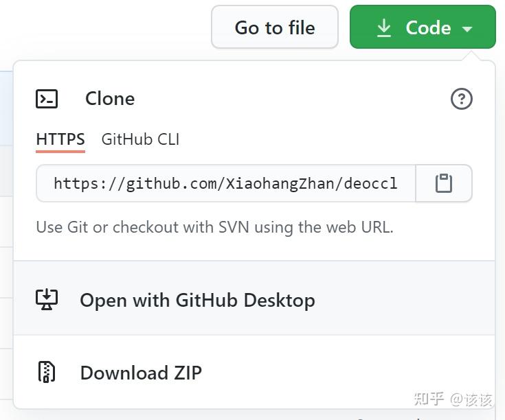
Task: Click the green Code label text
Action: [x=428, y=27]
